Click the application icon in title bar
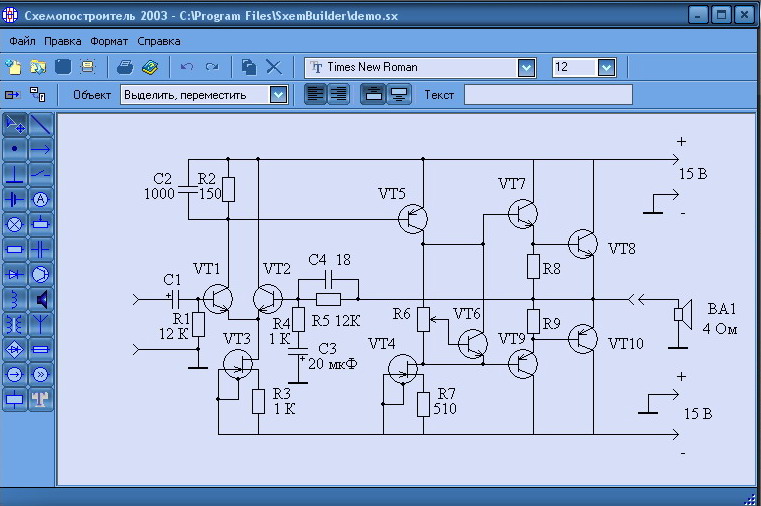Viewport: 761px width, 506px height. [x=10, y=15]
